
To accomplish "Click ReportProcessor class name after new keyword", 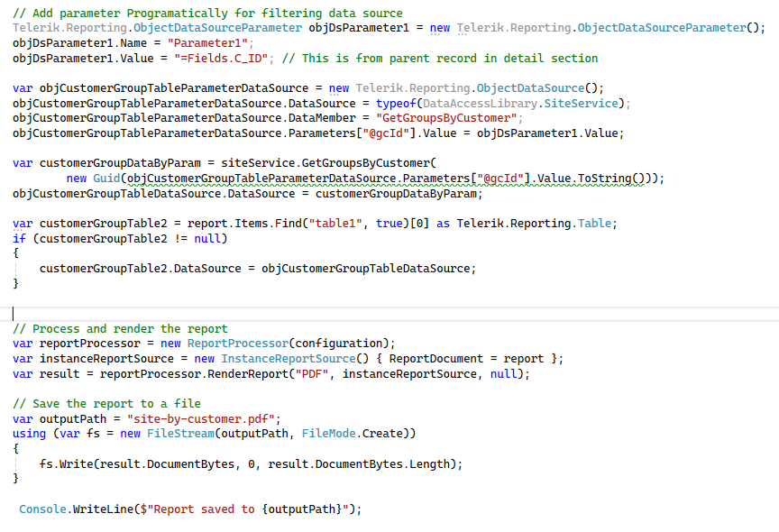I will [237, 344].
